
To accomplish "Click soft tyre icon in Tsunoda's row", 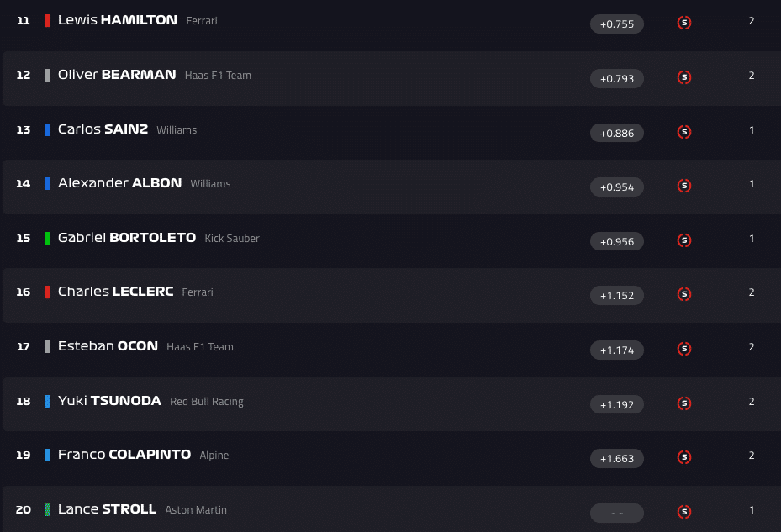I will (x=684, y=403).
